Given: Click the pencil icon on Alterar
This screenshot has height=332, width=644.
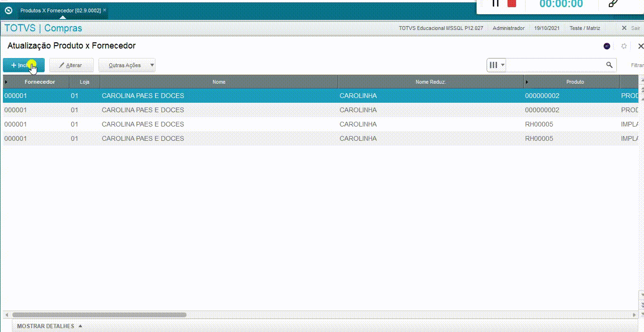Looking at the screenshot, I should (61, 65).
